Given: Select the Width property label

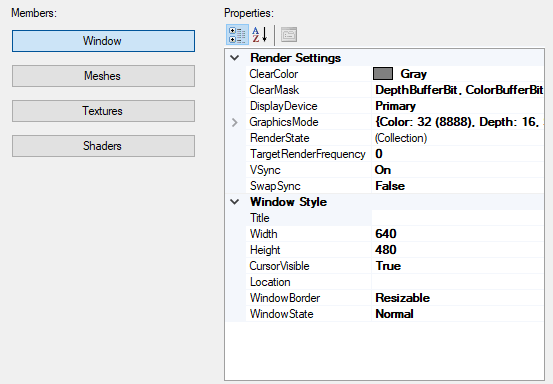Looking at the screenshot, I should pos(263,234).
